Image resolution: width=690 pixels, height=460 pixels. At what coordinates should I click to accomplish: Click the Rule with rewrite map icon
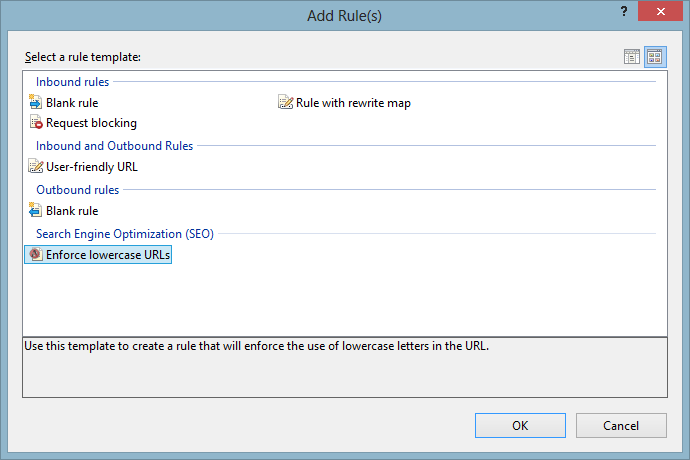[286, 102]
